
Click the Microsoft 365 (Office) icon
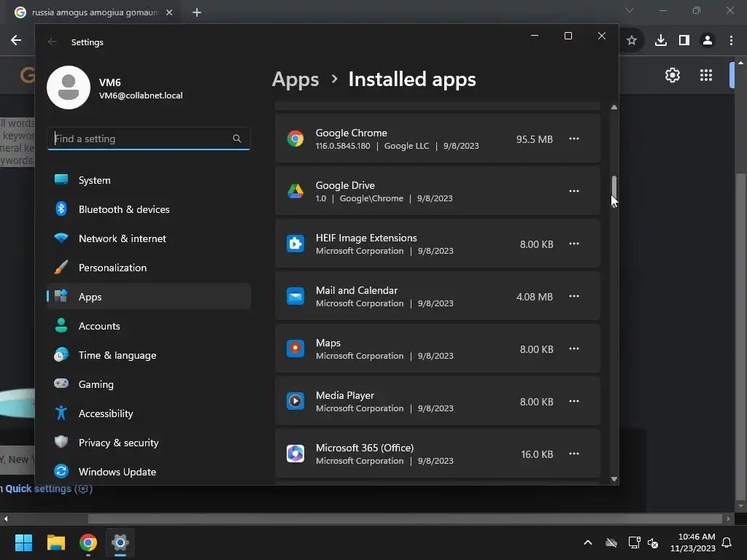[295, 454]
